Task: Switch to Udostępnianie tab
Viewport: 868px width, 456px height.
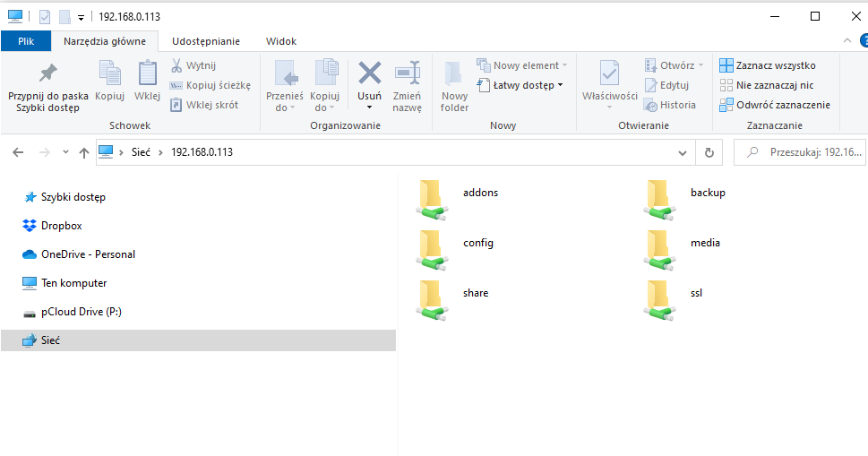Action: (206, 41)
